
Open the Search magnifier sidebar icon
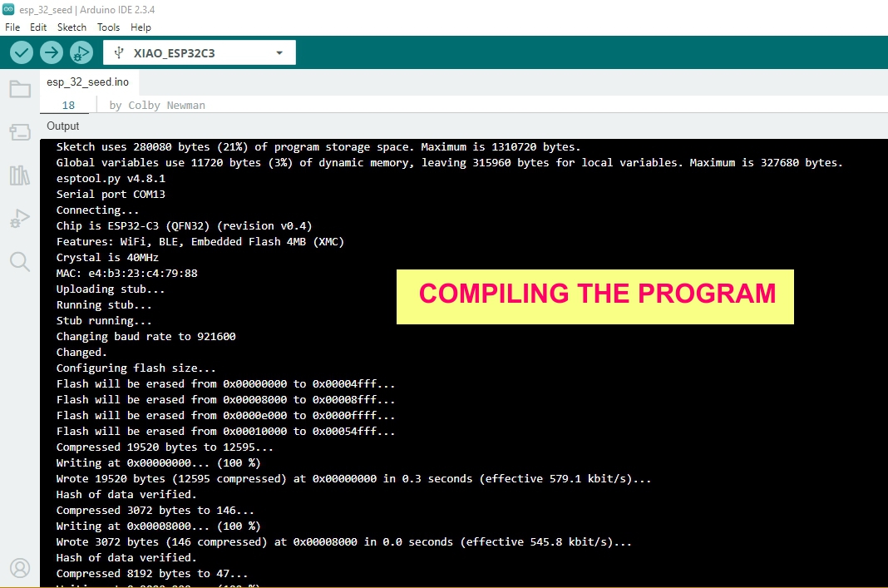point(20,262)
